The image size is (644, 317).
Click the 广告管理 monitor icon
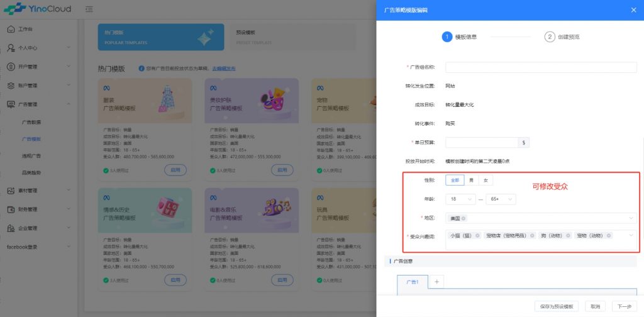tap(11, 104)
